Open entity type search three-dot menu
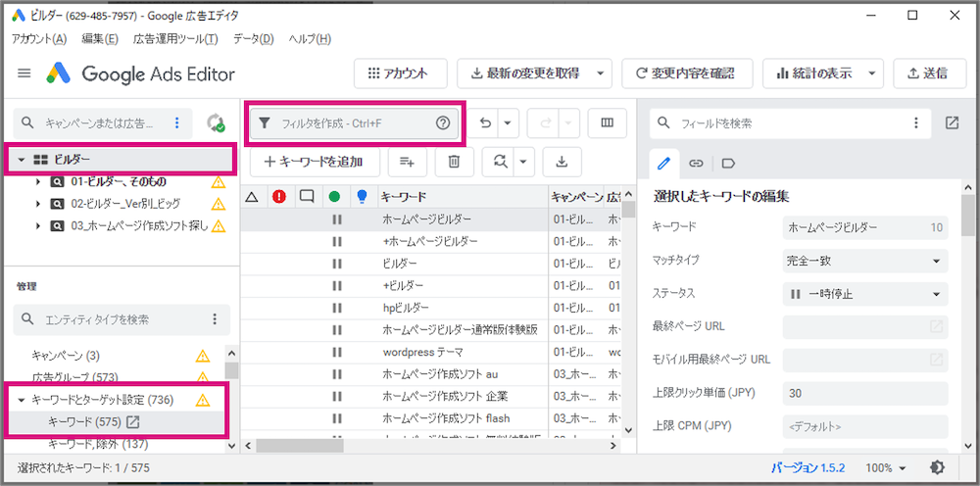980x486 pixels. pos(215,319)
